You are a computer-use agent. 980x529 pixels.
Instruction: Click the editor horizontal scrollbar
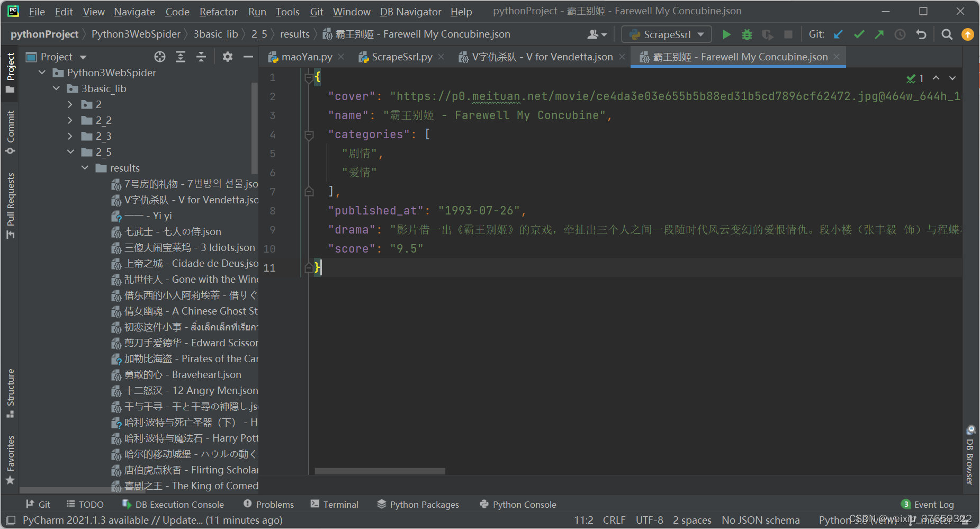(380, 471)
